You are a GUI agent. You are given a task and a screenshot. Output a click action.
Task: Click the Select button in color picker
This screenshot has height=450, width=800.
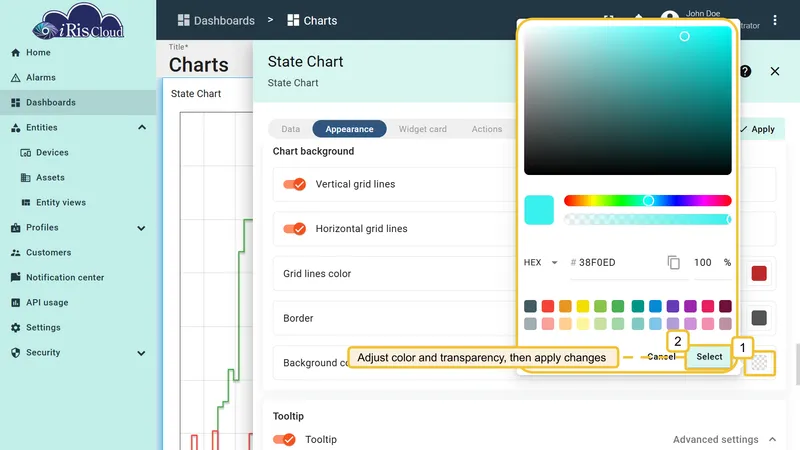(709, 357)
